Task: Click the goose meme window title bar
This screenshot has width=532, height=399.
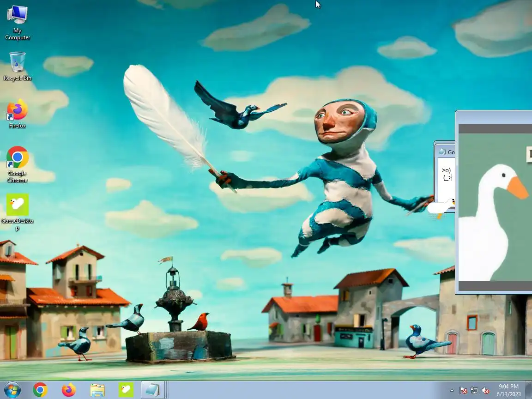Action: tap(494, 117)
